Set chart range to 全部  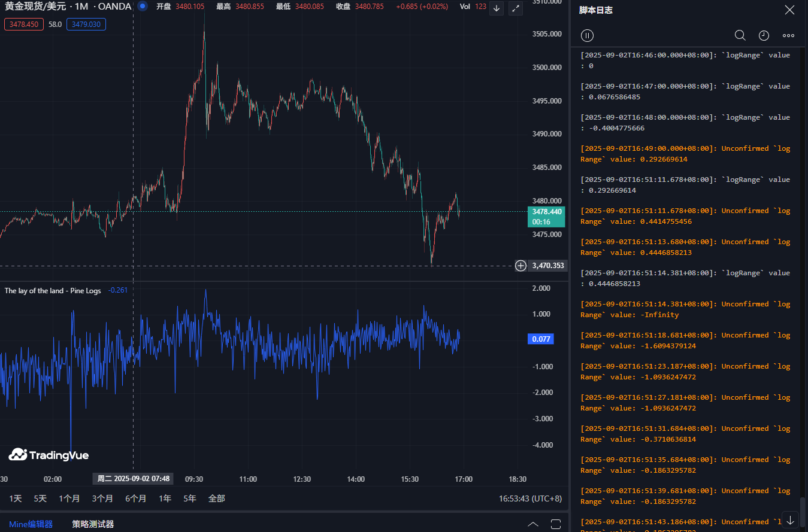point(216,498)
